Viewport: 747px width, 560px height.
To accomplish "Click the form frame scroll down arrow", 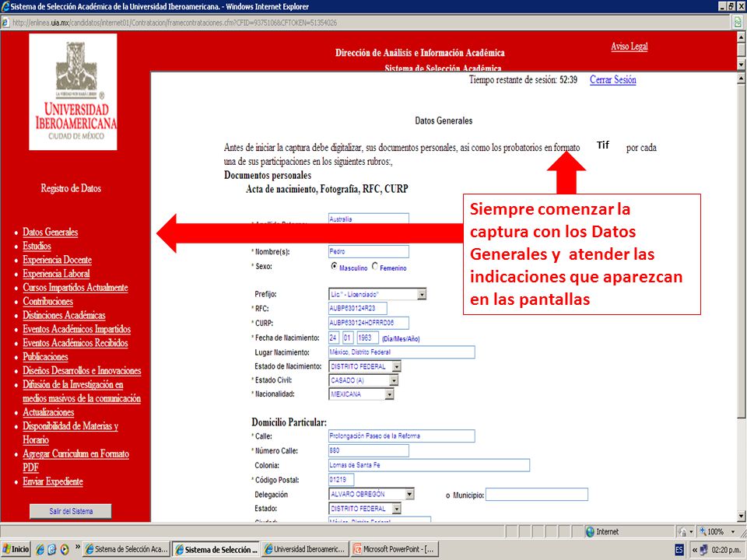I will 742,516.
